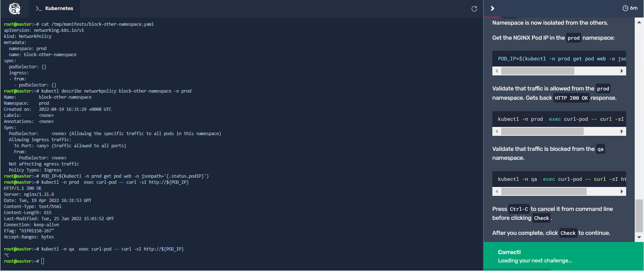Click qa exec block horizontal scrollbar
Screen dimensions: 644x272
click(544, 192)
